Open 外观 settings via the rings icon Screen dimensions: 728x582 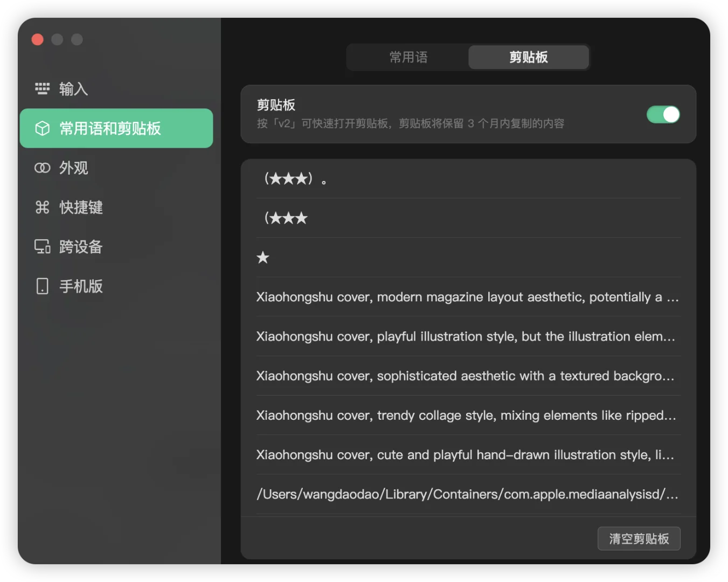(x=42, y=168)
